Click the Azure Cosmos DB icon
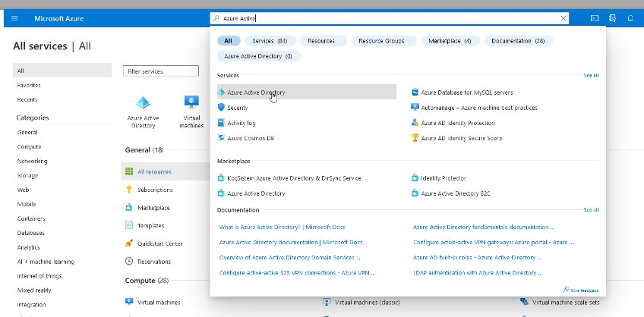Image resolution: width=644 pixels, height=317 pixels. click(x=222, y=138)
